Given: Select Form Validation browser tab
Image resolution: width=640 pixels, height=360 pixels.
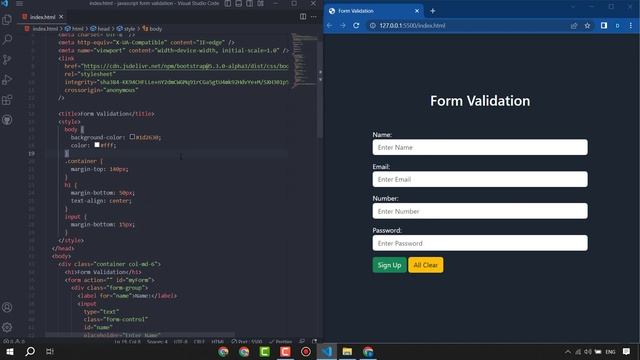Looking at the screenshot, I should pyautogui.click(x=373, y=11).
